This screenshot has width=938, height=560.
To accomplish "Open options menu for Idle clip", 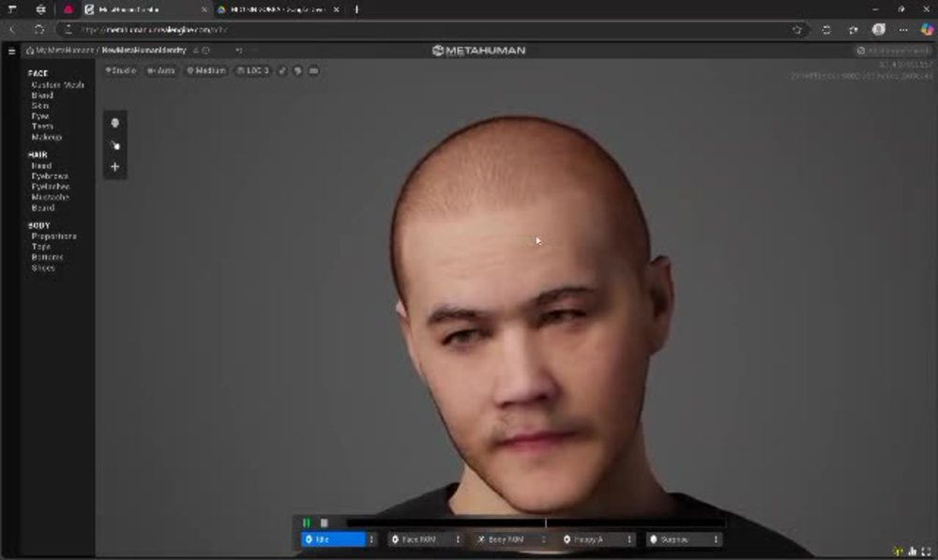I will [371, 539].
